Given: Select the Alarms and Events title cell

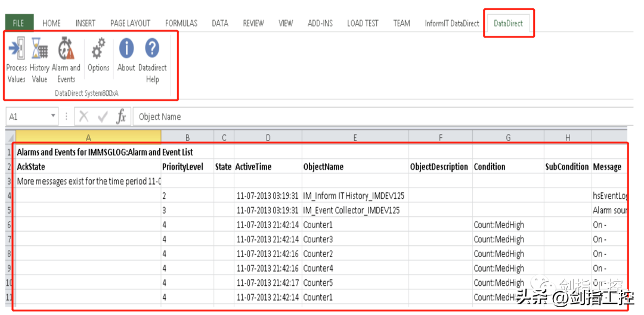Looking at the screenshot, I should click(x=88, y=152).
